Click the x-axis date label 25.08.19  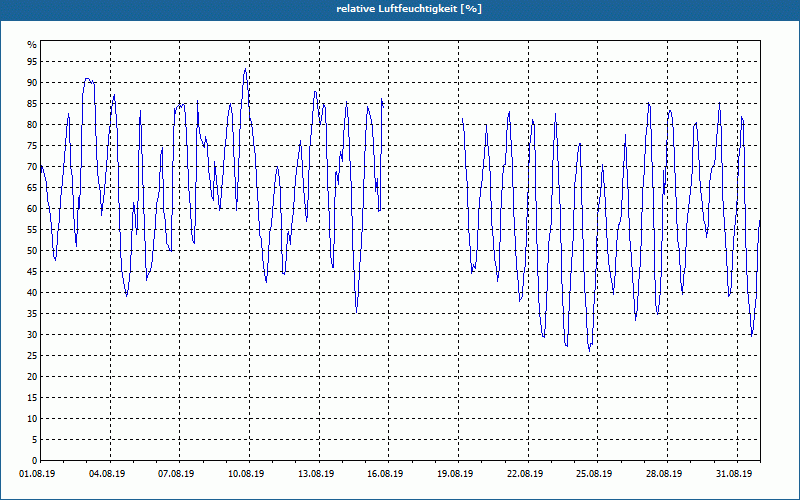pos(594,474)
